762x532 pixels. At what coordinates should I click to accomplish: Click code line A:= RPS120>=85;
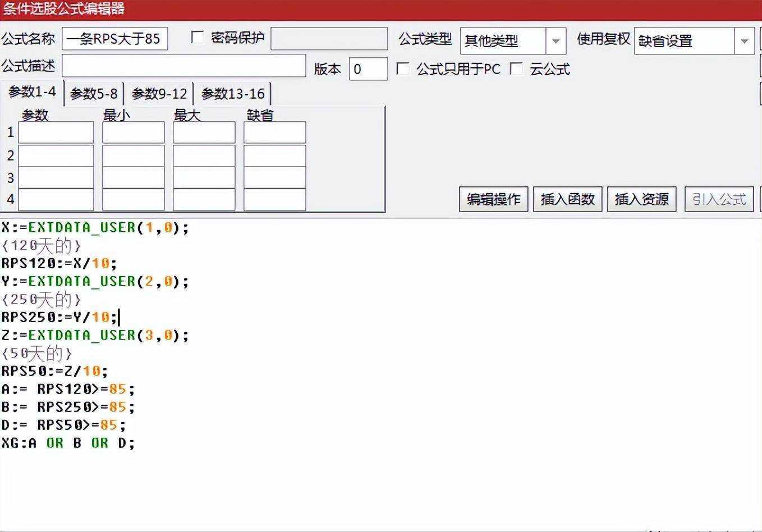pyautogui.click(x=68, y=389)
